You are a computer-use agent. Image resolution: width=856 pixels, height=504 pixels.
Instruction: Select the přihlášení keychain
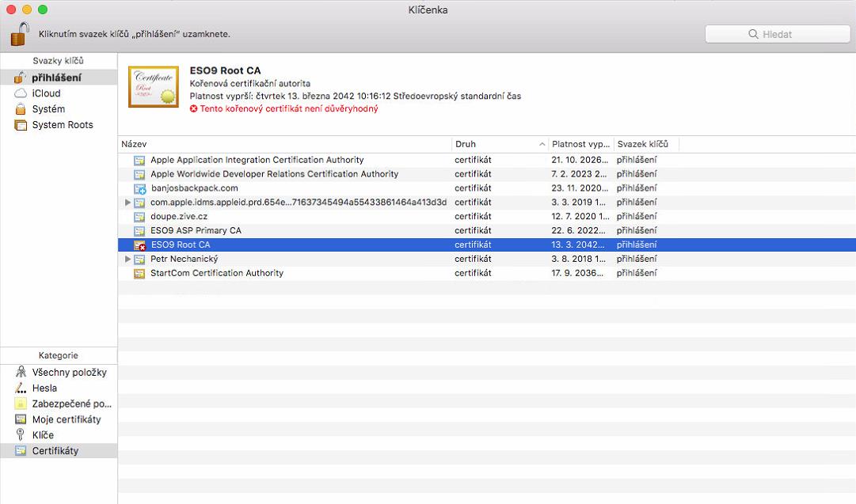click(x=59, y=78)
